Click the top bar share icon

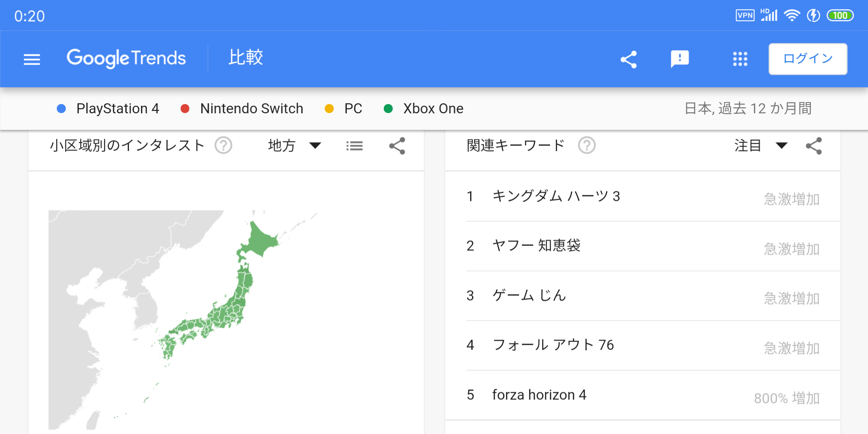point(629,59)
